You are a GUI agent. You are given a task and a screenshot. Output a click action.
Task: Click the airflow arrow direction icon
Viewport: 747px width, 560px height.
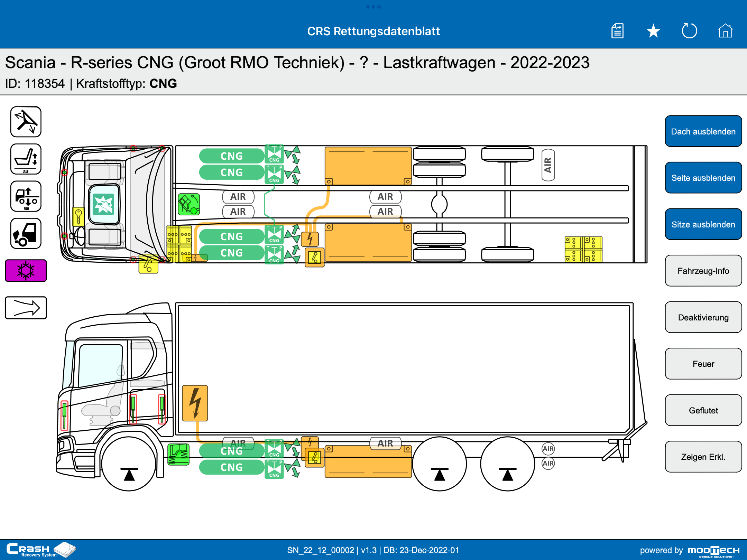pyautogui.click(x=26, y=308)
